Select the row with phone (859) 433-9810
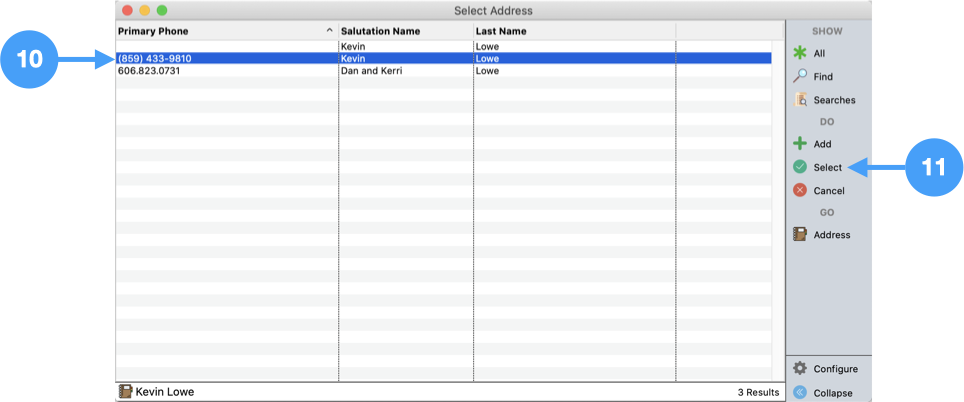964x402 pixels. (154, 59)
